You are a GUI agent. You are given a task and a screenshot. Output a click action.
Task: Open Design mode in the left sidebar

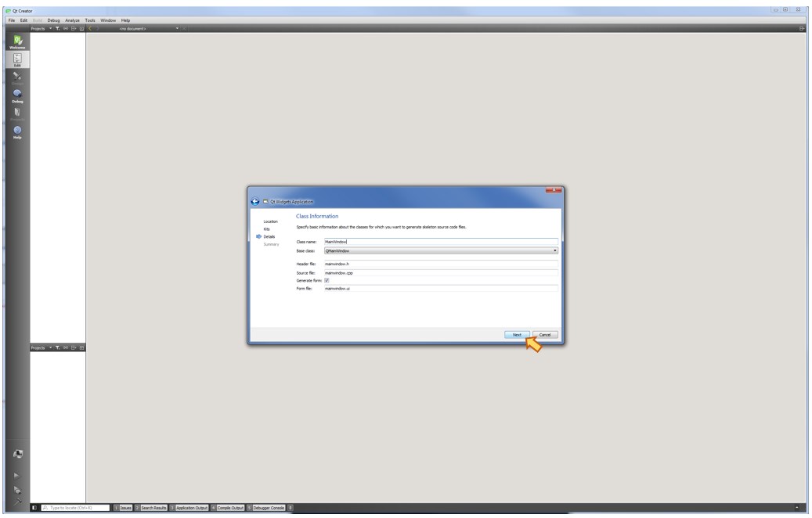coord(17,77)
